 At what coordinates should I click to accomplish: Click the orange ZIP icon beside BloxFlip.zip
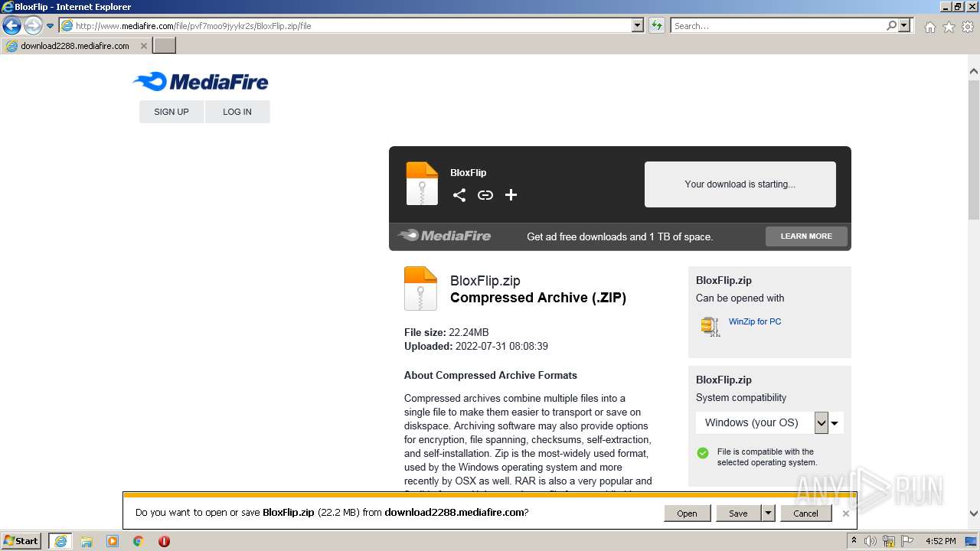point(420,289)
